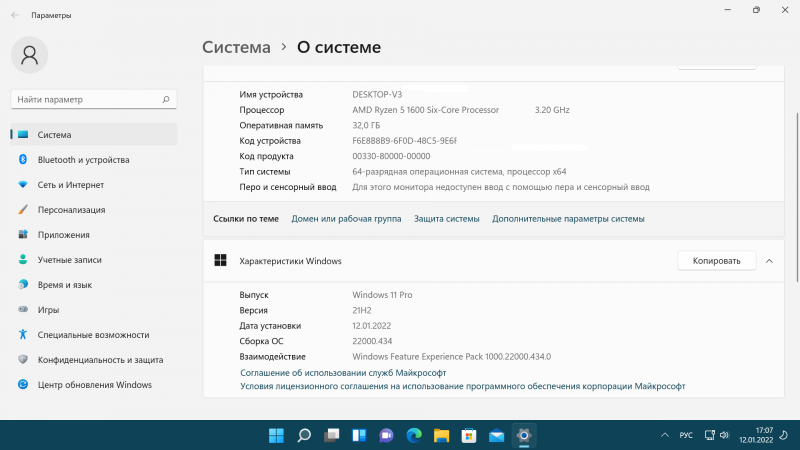This screenshot has height=450, width=800.
Task: Select Учетные записи in sidebar
Action: point(70,260)
